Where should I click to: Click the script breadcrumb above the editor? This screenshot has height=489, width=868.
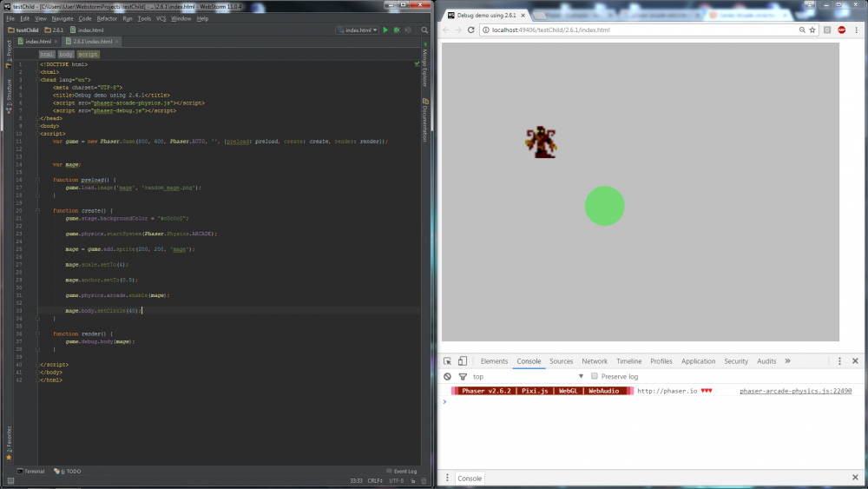coord(88,54)
